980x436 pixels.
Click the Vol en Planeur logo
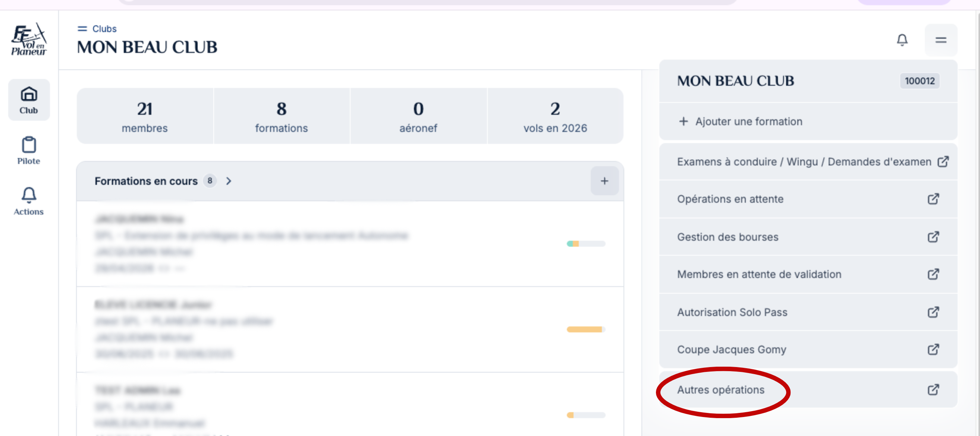point(29,39)
